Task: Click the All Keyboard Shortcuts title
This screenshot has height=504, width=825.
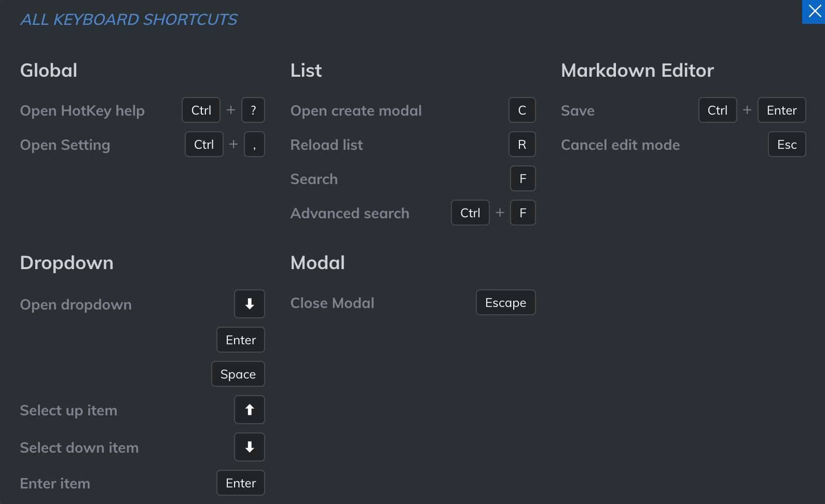Action: [x=129, y=20]
